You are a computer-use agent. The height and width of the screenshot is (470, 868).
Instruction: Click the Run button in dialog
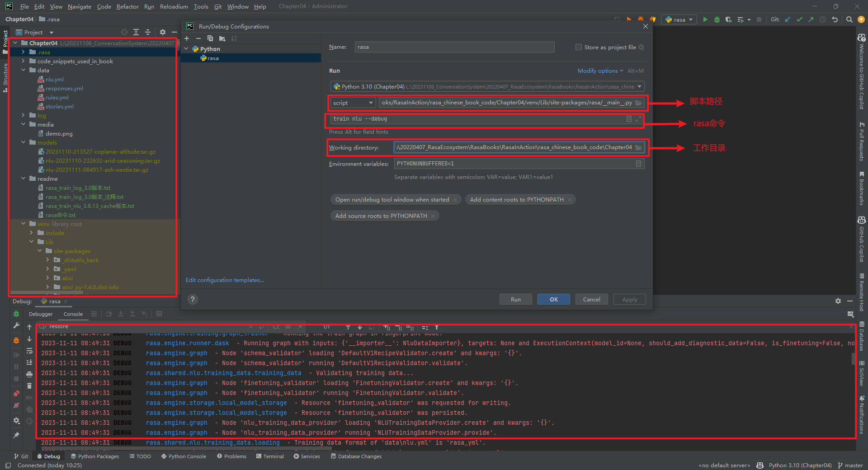pyautogui.click(x=516, y=299)
